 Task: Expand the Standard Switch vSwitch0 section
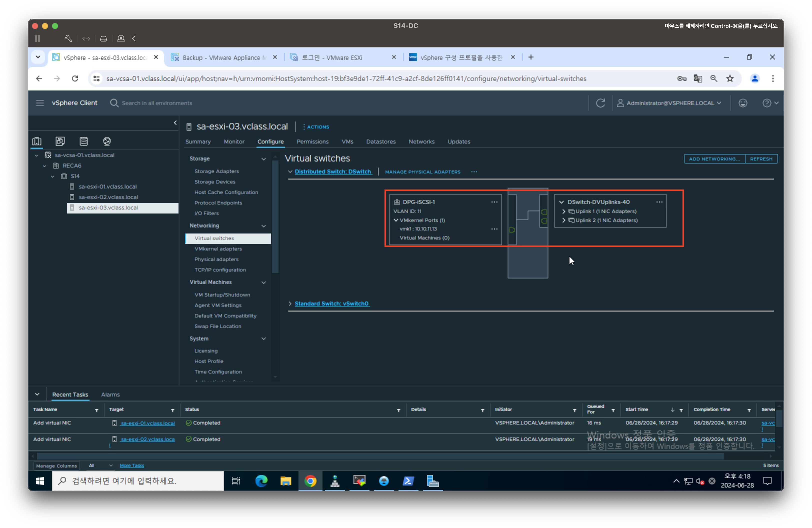pyautogui.click(x=290, y=303)
